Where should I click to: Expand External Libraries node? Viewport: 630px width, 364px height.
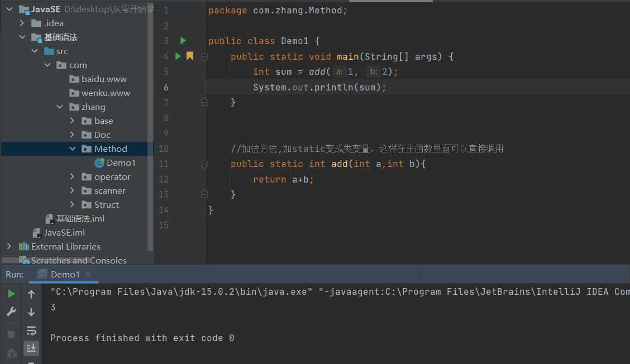(9, 246)
